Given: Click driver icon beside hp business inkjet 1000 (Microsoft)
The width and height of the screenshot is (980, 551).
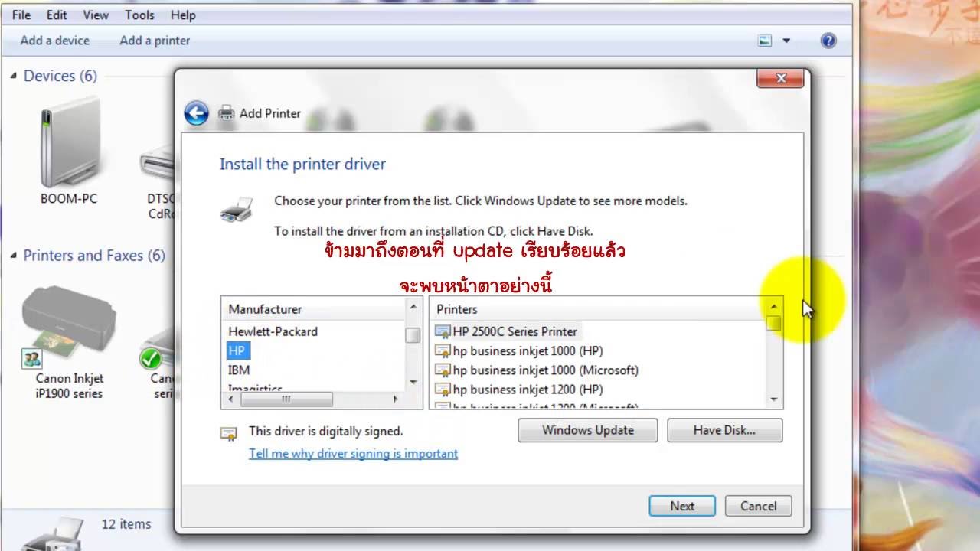Looking at the screenshot, I should (443, 370).
